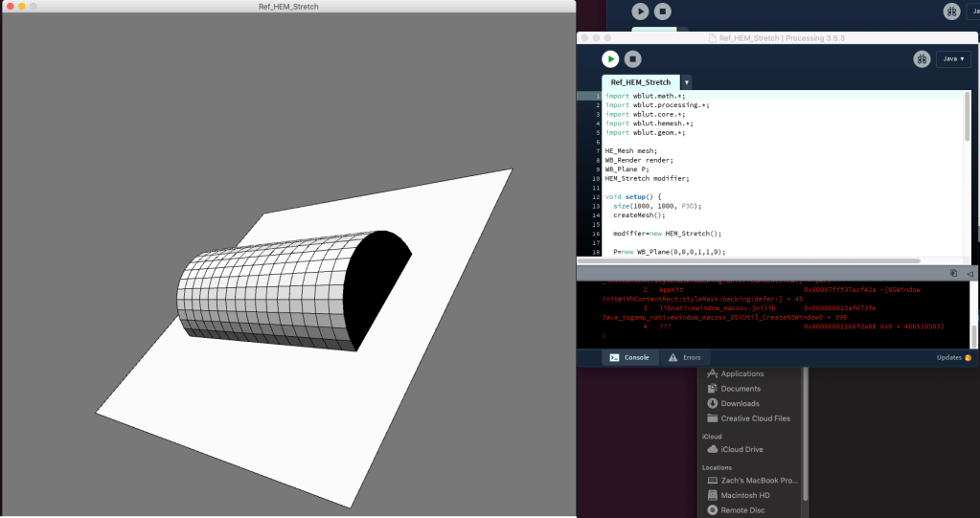Open Downloads in Finder sidebar

[740, 403]
